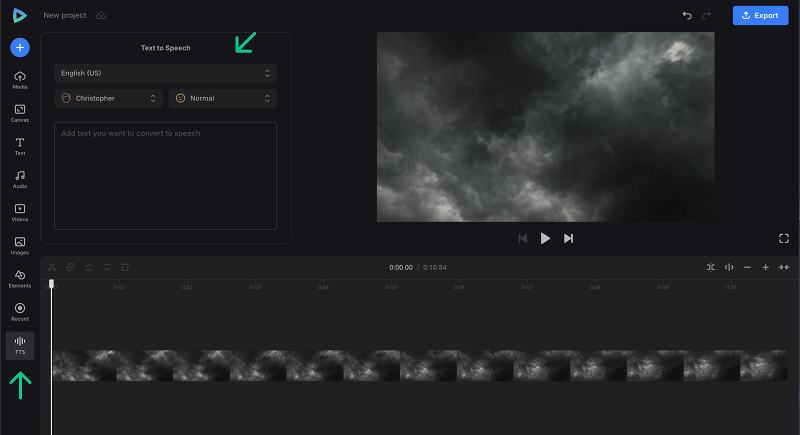This screenshot has height=435, width=800.
Task: Fit timeline to screen
Action: (x=784, y=267)
